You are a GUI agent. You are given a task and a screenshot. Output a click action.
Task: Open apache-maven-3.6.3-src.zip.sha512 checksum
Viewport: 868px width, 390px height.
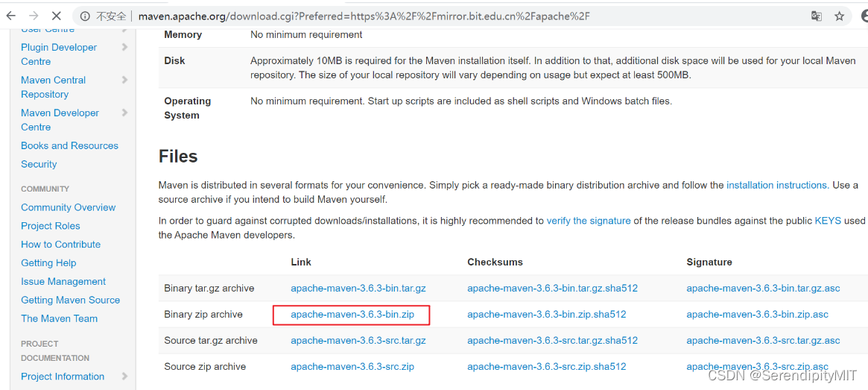(547, 367)
